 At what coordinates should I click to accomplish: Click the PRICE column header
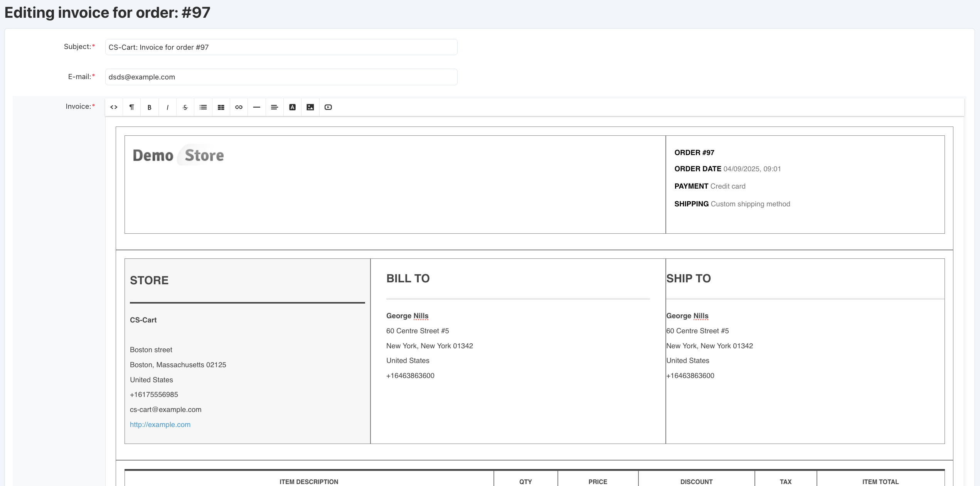click(x=598, y=482)
